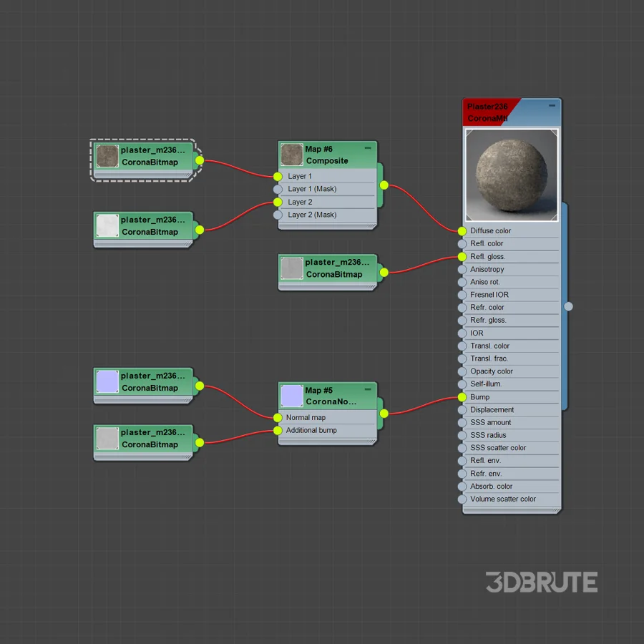Click the Volume scatter color input socket
Image resolution: width=644 pixels, height=644 pixels.
[462, 499]
